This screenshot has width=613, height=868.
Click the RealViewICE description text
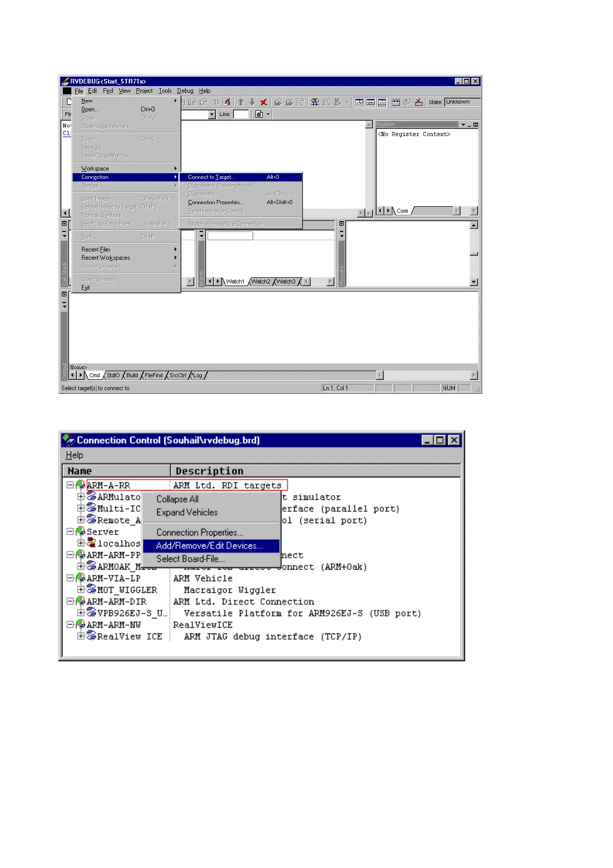[x=203, y=625]
